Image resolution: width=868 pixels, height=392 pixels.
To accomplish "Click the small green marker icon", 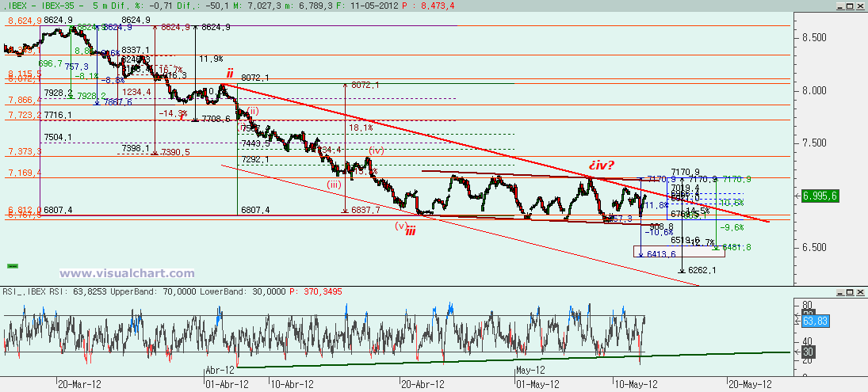I will pyautogui.click(x=12, y=266).
